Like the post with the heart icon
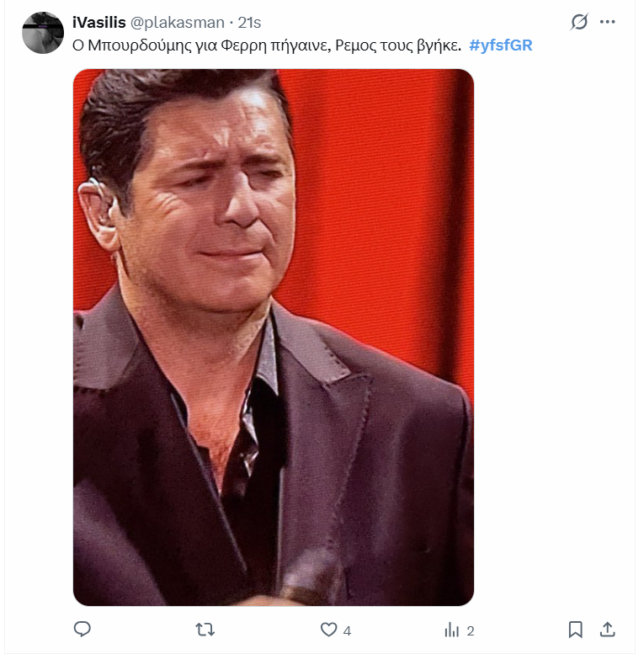 328,630
